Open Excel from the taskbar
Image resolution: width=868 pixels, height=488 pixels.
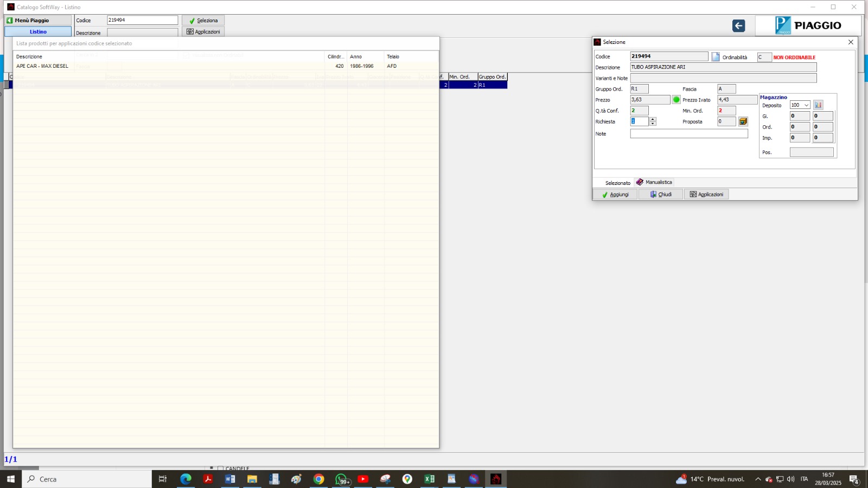(429, 479)
